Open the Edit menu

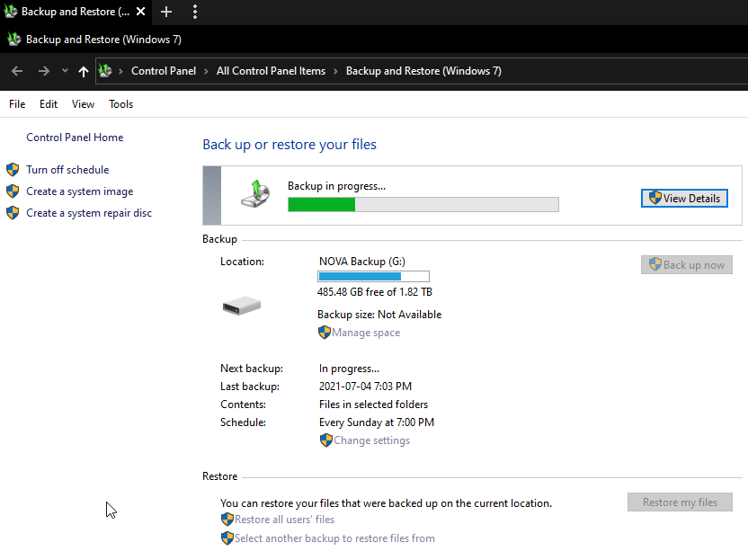click(x=49, y=104)
